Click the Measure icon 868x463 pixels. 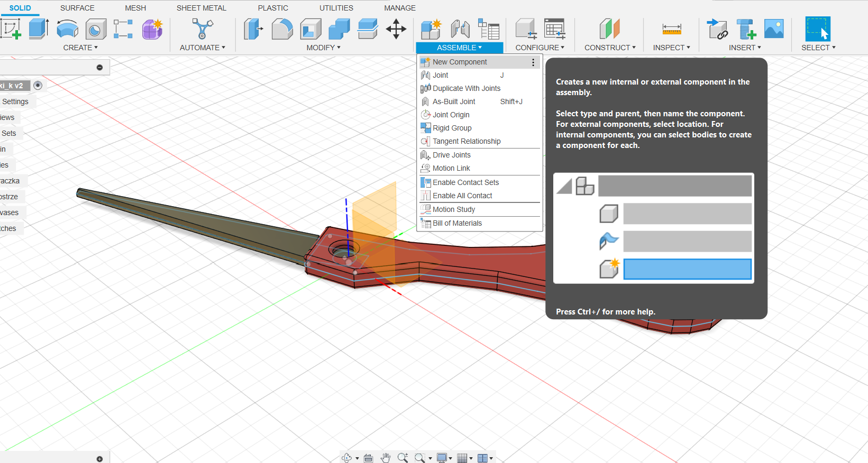click(672, 29)
